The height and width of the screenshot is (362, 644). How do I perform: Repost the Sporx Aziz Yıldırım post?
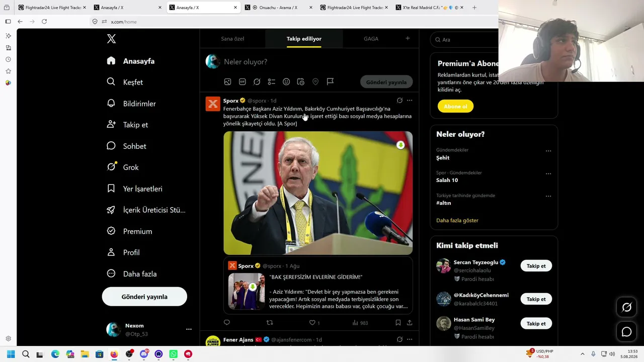(x=270, y=323)
